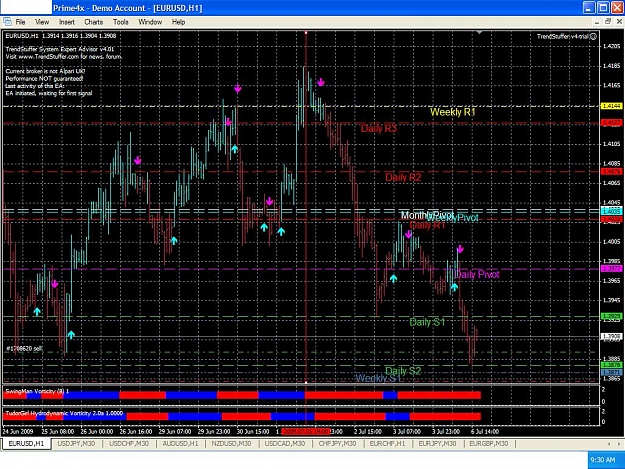Switch to the EURJPY,M30 chart tab
The image size is (625, 469).
click(x=437, y=443)
